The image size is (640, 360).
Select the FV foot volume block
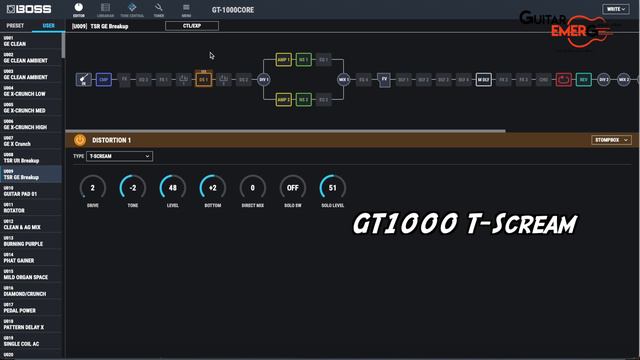click(x=384, y=80)
